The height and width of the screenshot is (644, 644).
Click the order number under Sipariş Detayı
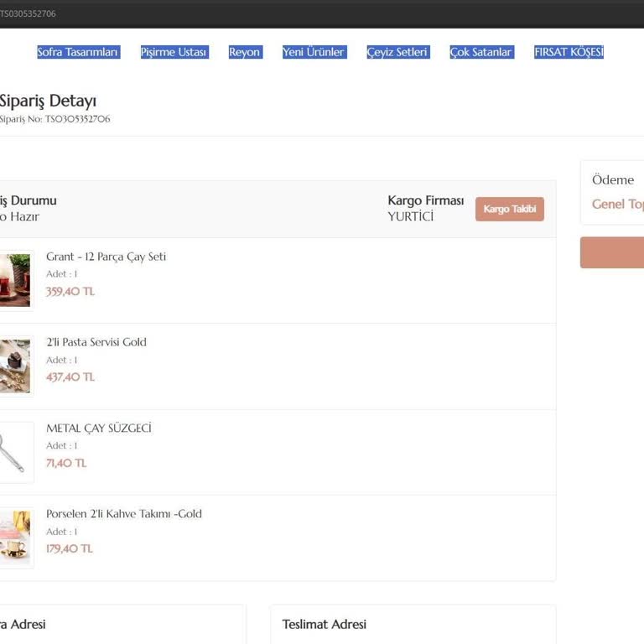55,119
